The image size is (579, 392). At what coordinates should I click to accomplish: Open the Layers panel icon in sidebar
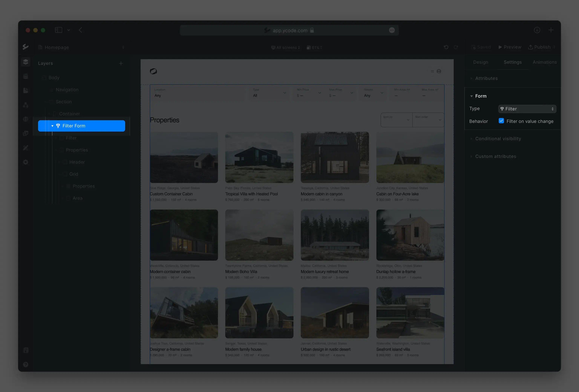pyautogui.click(x=25, y=62)
